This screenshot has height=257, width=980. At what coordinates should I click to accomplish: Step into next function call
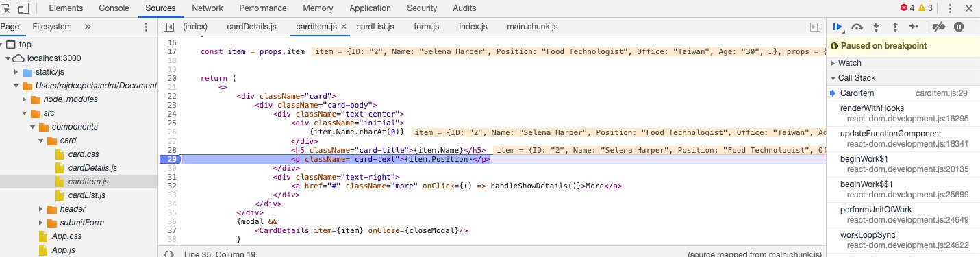tap(876, 27)
